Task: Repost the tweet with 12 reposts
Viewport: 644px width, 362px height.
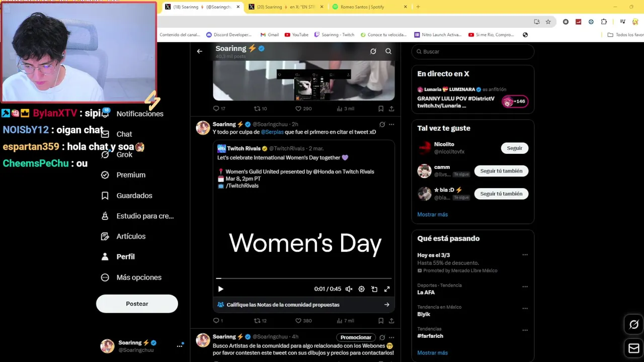Action: pos(260,320)
